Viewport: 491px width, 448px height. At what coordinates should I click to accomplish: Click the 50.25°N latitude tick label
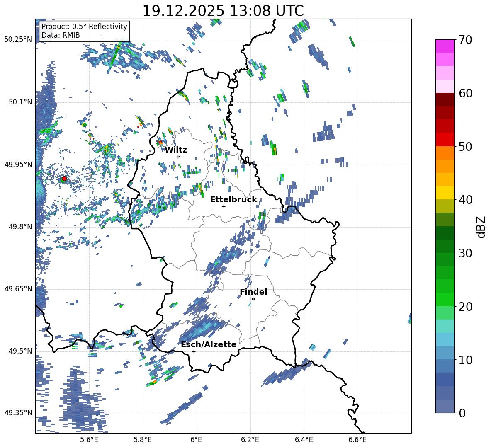pyautogui.click(x=18, y=39)
